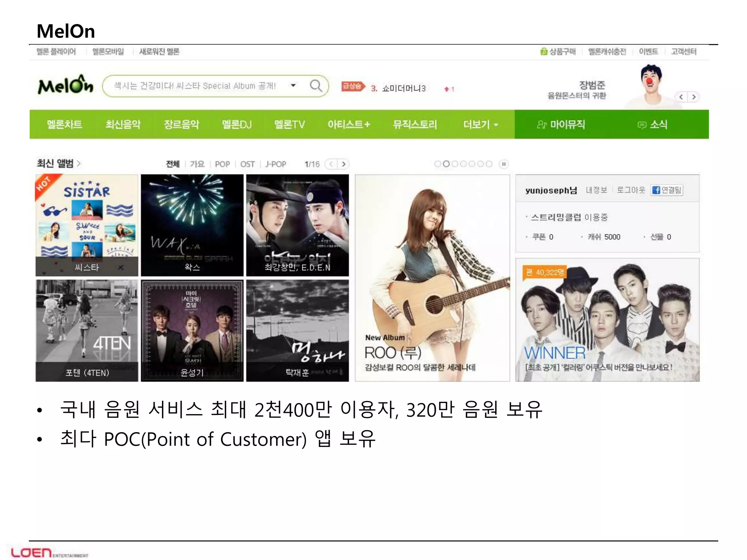Open the 멜론차트 menu
This screenshot has height=560, width=747.
point(65,125)
